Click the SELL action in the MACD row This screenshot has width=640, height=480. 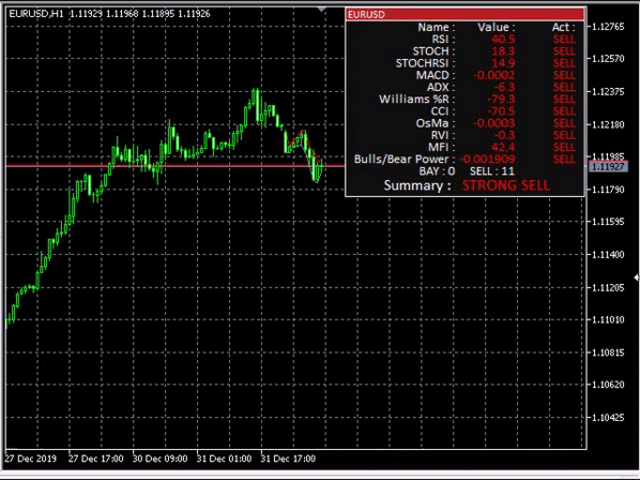click(564, 75)
